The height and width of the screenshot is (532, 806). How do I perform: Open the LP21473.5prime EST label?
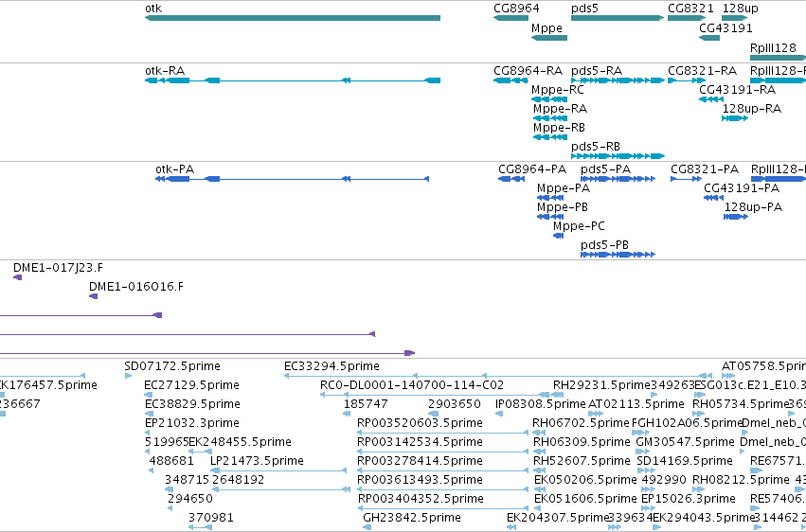point(257,462)
